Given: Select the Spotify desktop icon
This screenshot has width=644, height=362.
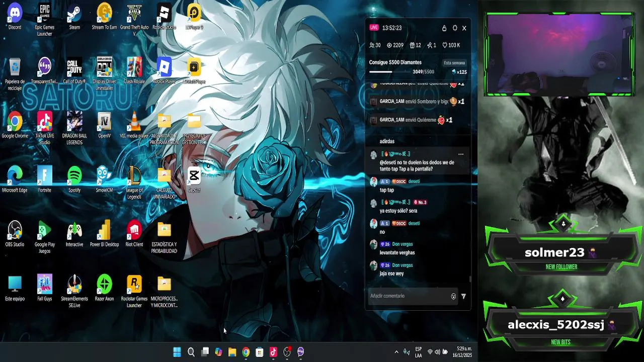Looking at the screenshot, I should pyautogui.click(x=74, y=179).
